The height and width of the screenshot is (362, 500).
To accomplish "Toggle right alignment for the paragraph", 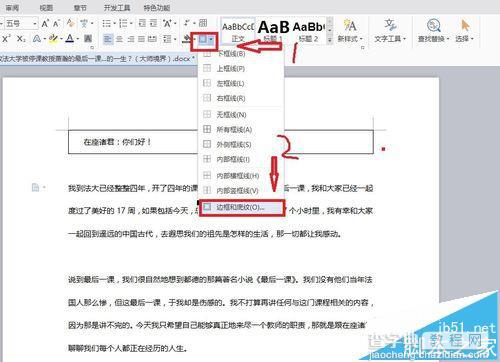I will coord(131,39).
